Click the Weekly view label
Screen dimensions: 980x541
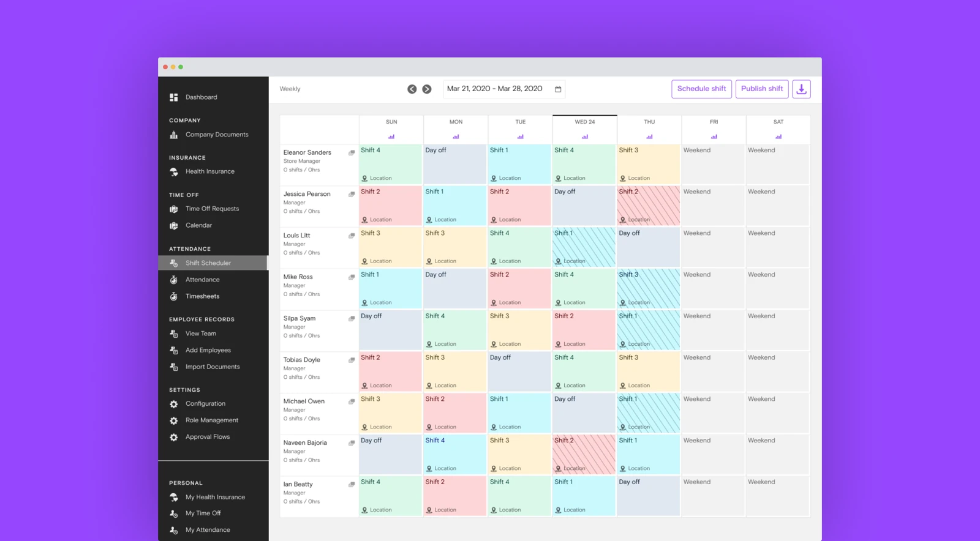290,89
